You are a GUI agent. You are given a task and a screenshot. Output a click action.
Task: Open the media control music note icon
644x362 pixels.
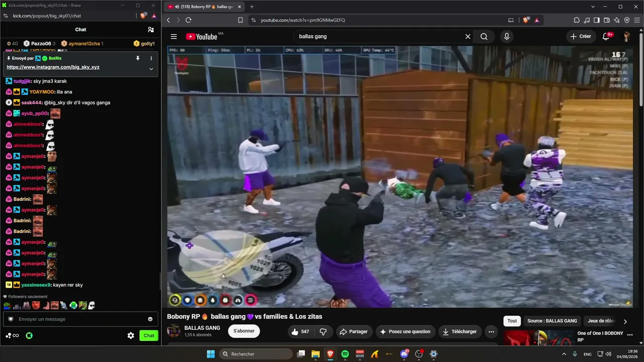(587, 20)
